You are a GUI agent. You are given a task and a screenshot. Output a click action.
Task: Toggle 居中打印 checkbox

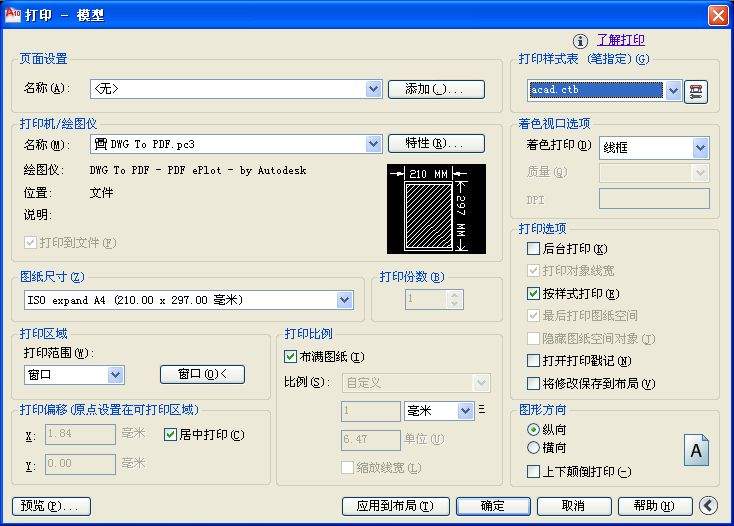tap(170, 435)
